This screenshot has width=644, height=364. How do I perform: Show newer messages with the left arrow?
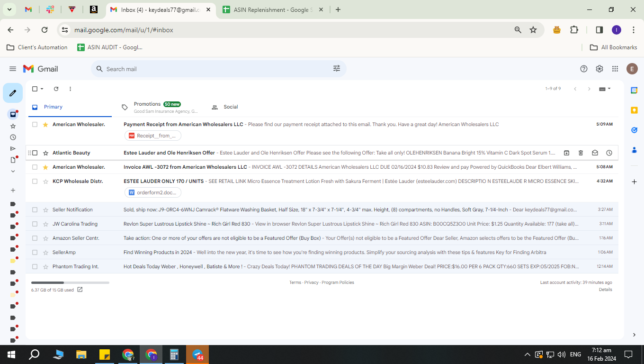(575, 89)
